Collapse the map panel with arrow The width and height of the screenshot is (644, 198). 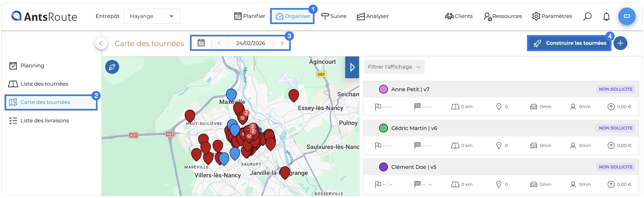point(352,67)
